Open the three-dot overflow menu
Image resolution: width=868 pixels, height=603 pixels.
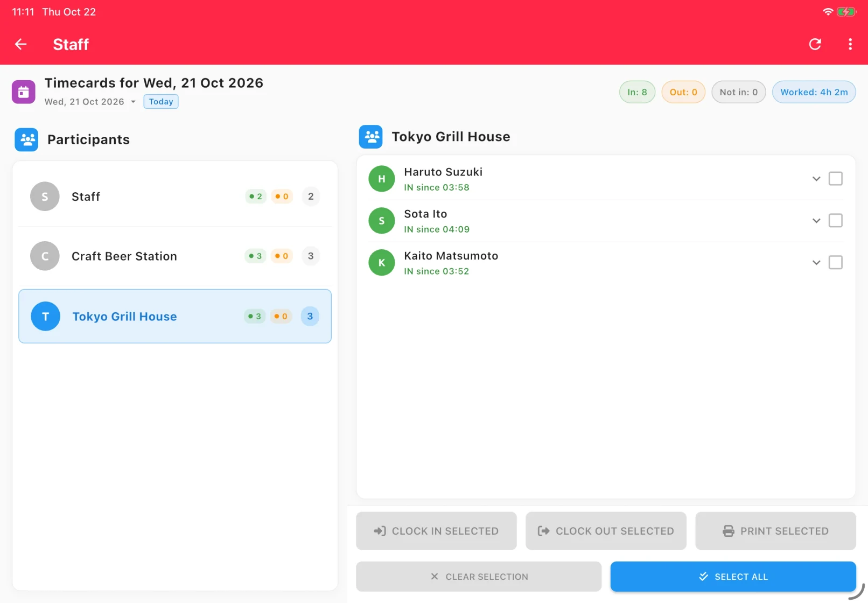point(850,44)
